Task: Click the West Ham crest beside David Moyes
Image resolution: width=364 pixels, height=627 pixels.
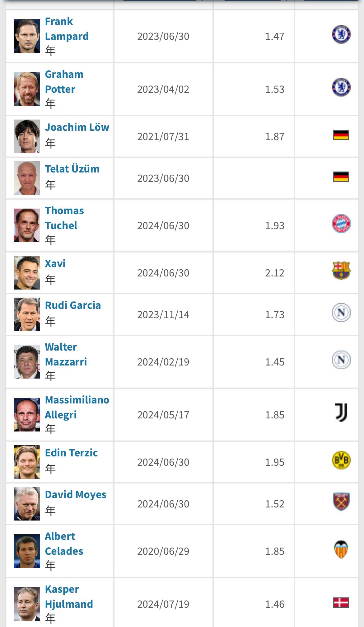Action: (341, 502)
